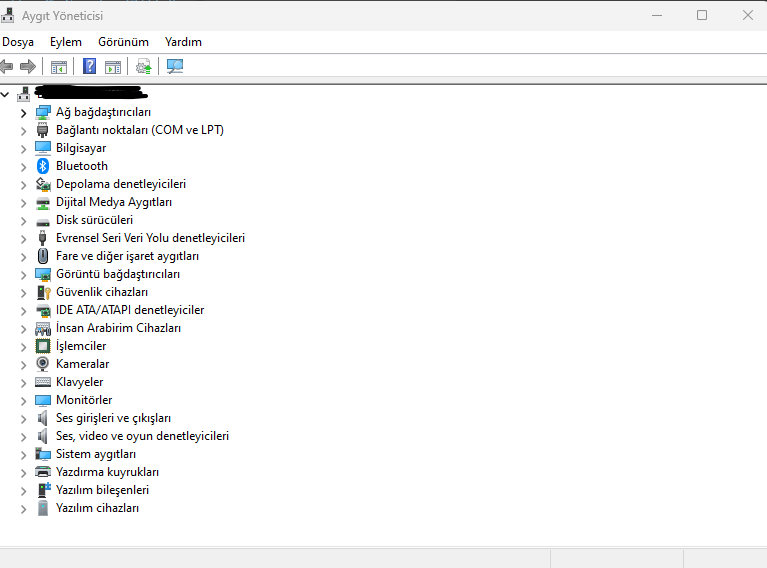
Task: Select 'Güvenlik cihazları' row
Action: coord(102,292)
